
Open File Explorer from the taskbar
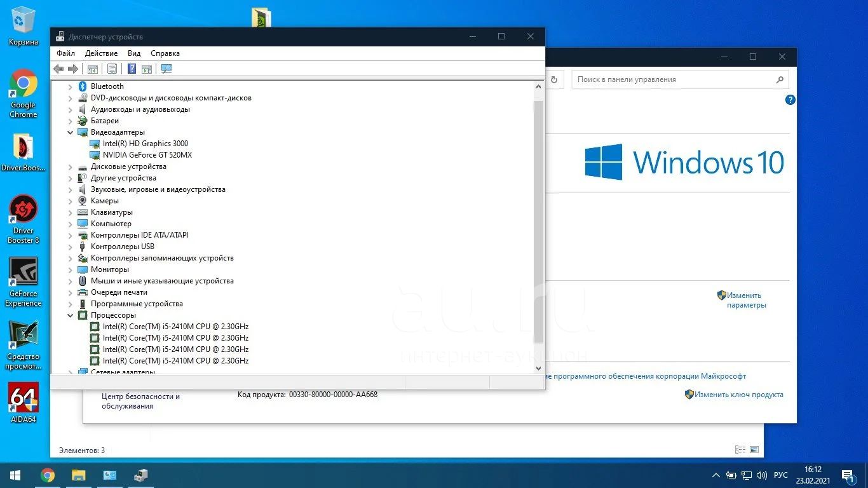79,475
